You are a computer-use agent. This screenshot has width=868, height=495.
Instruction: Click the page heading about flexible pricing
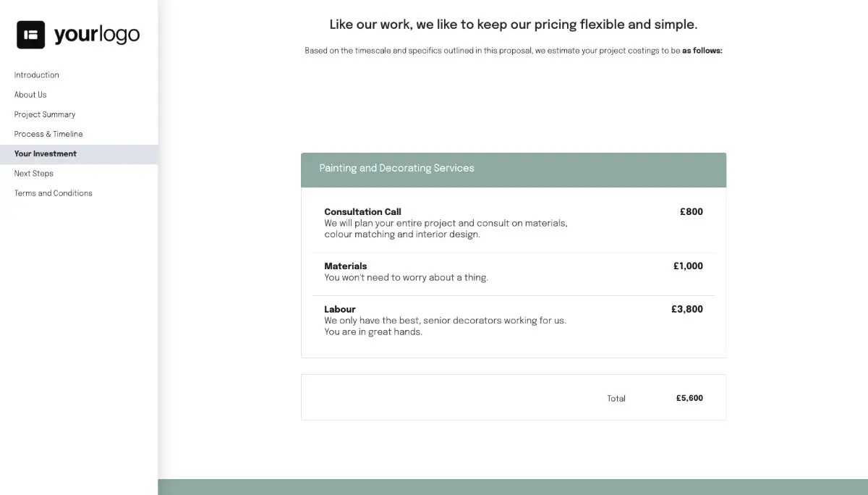coord(513,24)
